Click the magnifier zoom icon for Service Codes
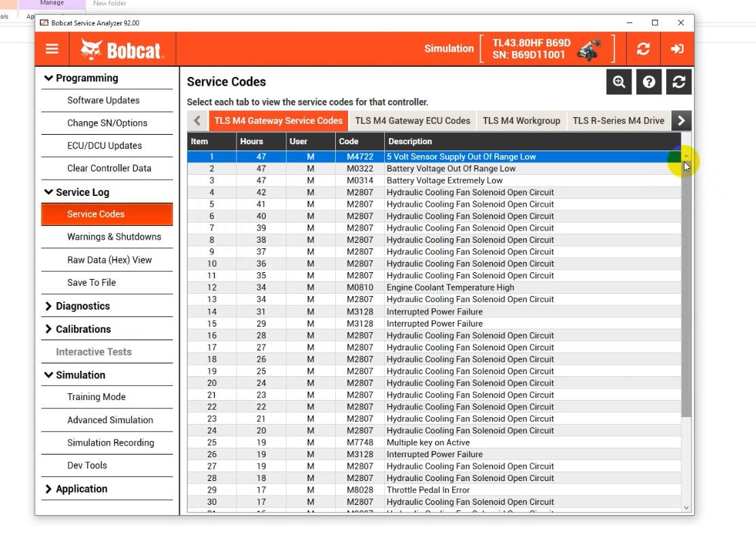The height and width of the screenshot is (543, 756). [x=619, y=82]
